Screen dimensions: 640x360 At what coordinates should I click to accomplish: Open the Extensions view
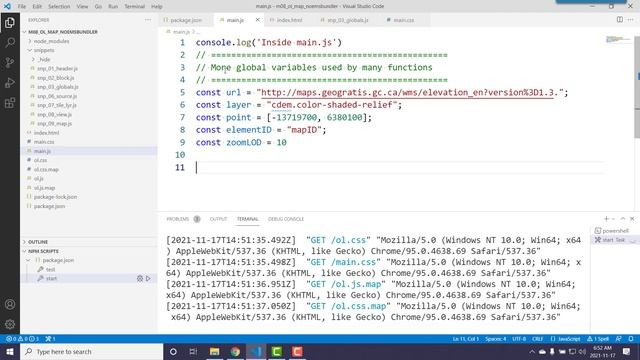(x=10, y=102)
